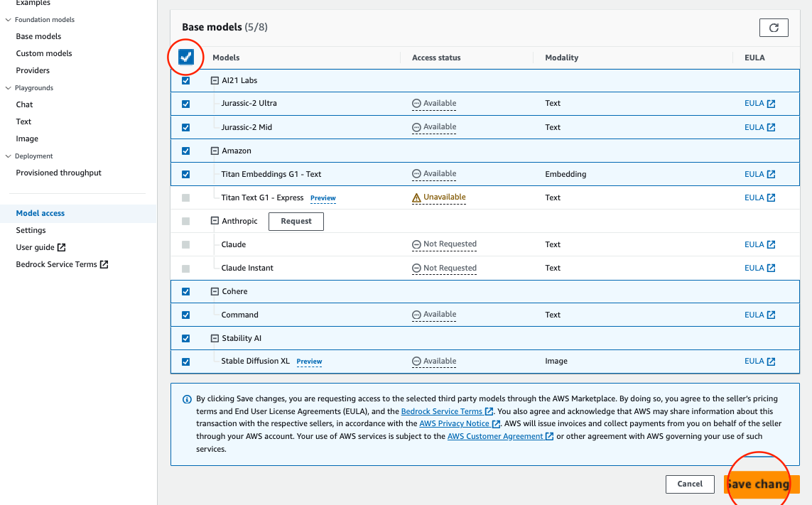
Task: Open the Claude Instant EULA external icon
Action: [771, 268]
